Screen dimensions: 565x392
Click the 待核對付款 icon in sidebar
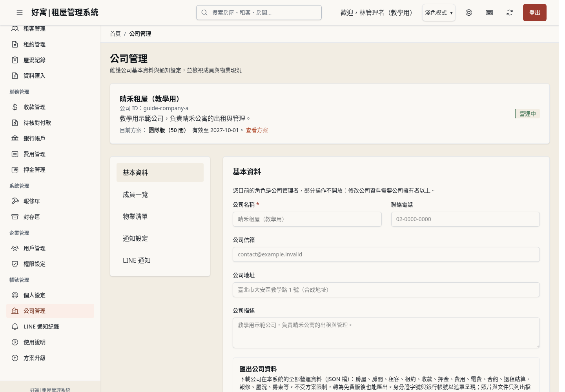[x=15, y=123]
